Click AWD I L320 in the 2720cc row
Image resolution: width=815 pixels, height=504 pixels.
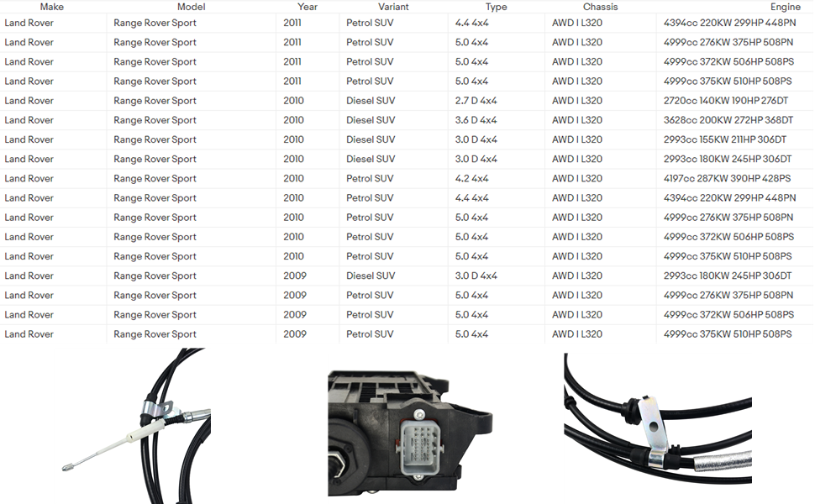[x=577, y=101]
